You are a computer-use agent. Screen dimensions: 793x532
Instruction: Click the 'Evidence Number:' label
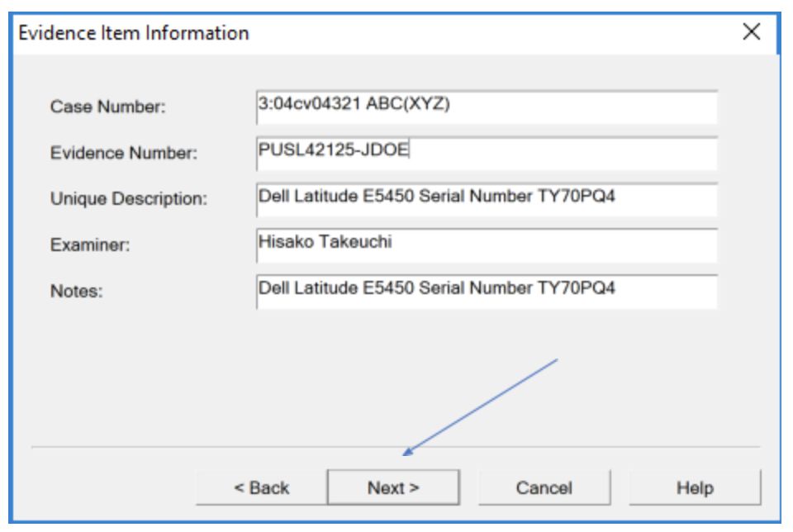[x=124, y=153]
